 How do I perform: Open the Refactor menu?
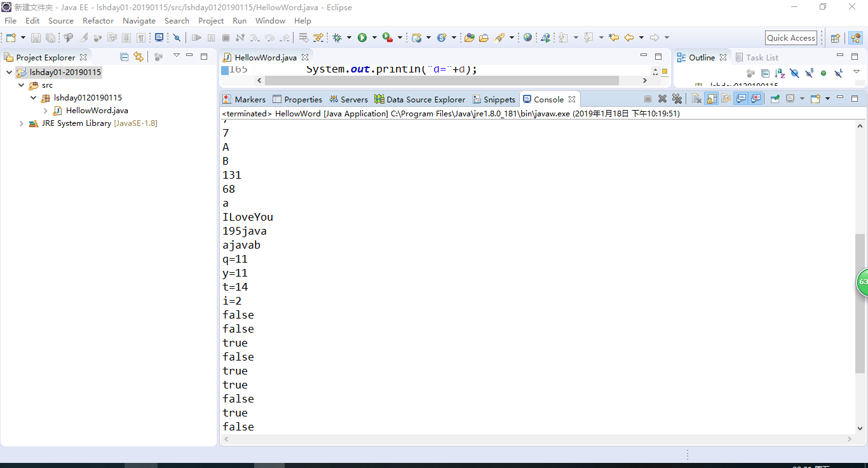[x=98, y=20]
